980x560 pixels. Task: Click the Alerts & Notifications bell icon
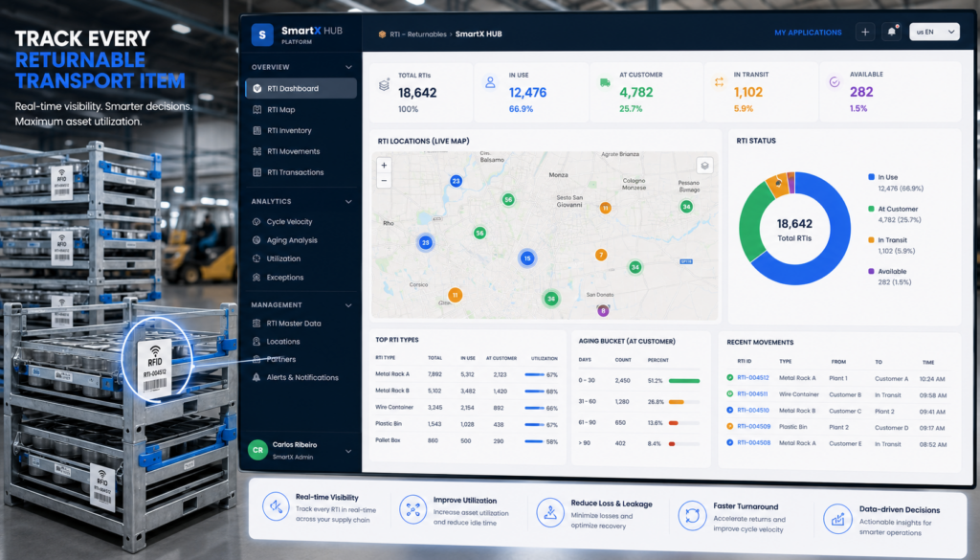pyautogui.click(x=256, y=377)
